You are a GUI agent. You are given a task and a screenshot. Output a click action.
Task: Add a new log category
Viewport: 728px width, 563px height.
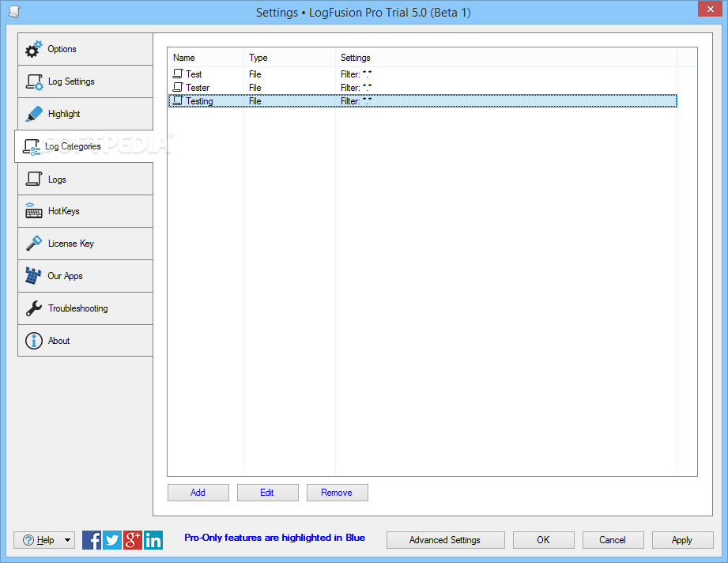[198, 493]
